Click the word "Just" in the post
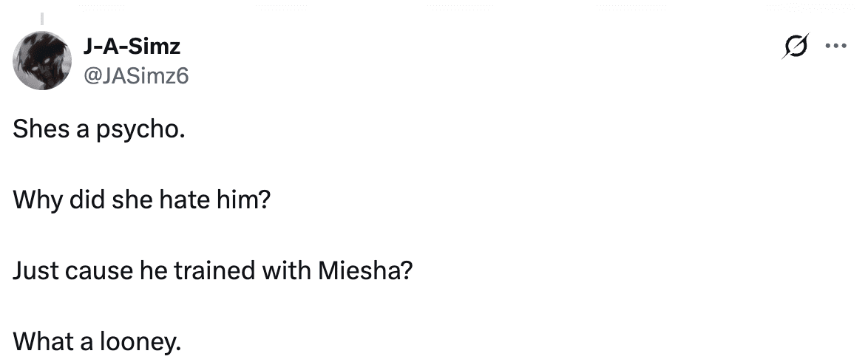Image resolution: width=868 pixels, height=362 pixels. 33,271
